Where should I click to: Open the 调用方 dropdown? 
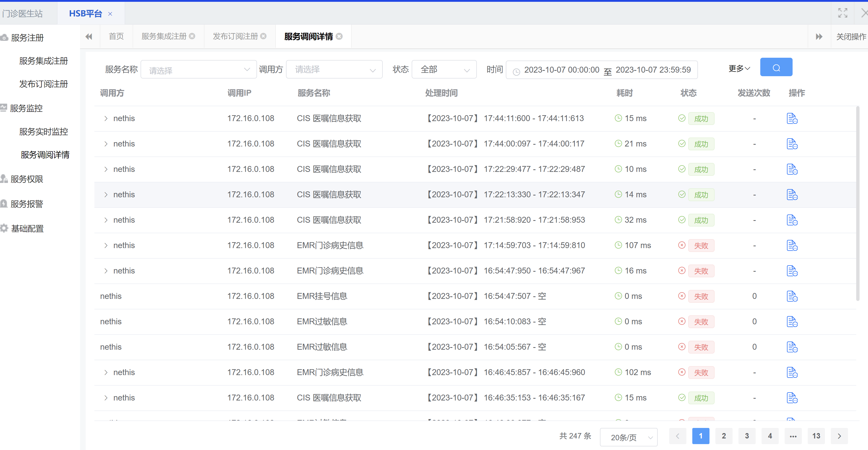click(x=334, y=70)
